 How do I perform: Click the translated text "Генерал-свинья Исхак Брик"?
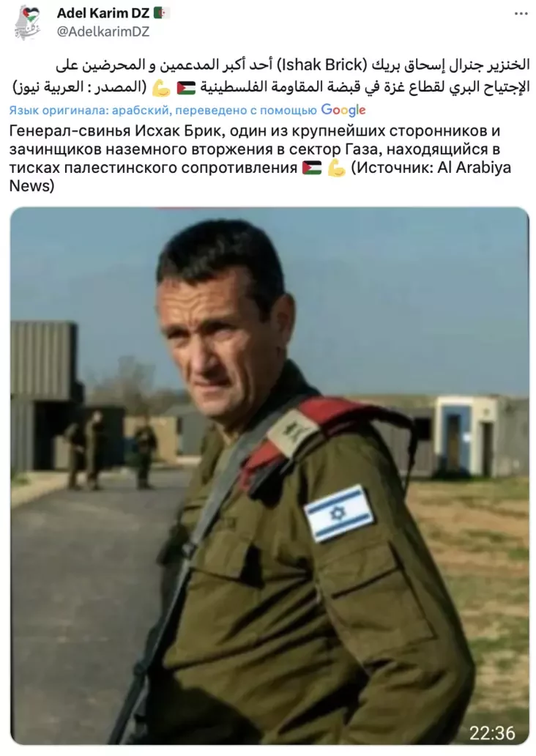[114, 130]
